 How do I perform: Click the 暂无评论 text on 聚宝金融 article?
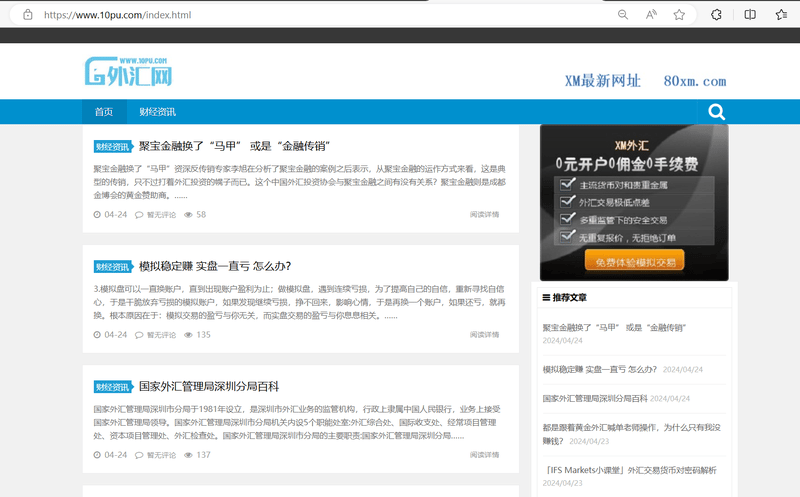[161, 215]
